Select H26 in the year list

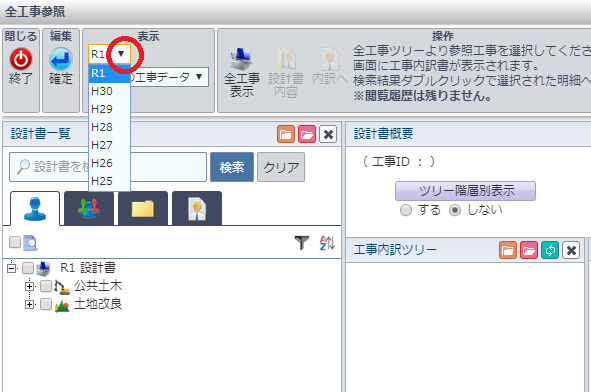click(109, 164)
